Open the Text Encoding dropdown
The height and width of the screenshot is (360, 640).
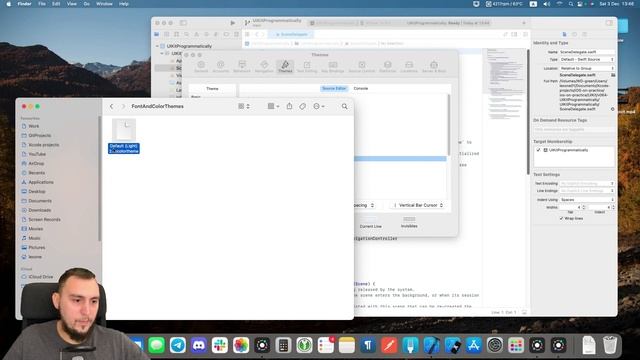[587, 184]
